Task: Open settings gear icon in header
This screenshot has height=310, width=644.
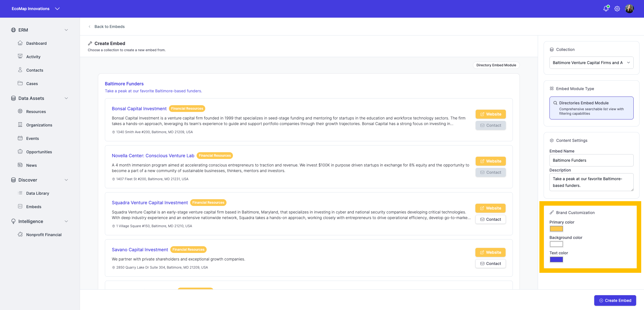Action: tap(617, 9)
